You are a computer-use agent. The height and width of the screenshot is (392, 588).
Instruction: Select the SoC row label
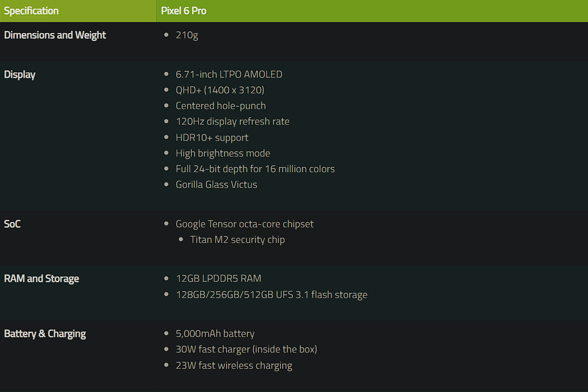tap(12, 224)
